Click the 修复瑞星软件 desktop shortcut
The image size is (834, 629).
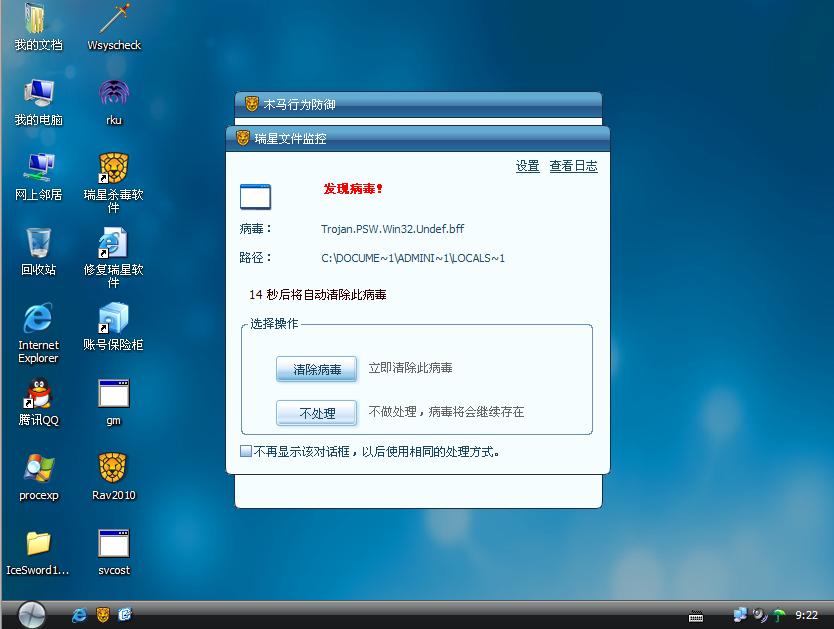click(114, 258)
